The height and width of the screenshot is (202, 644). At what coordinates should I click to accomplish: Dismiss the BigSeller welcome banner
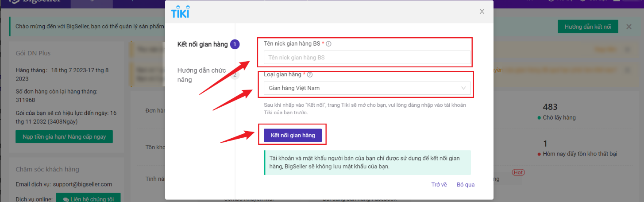click(629, 27)
